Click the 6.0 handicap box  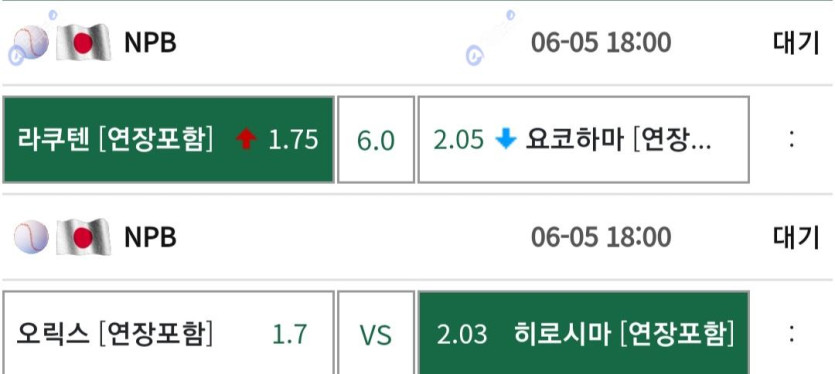tap(376, 140)
